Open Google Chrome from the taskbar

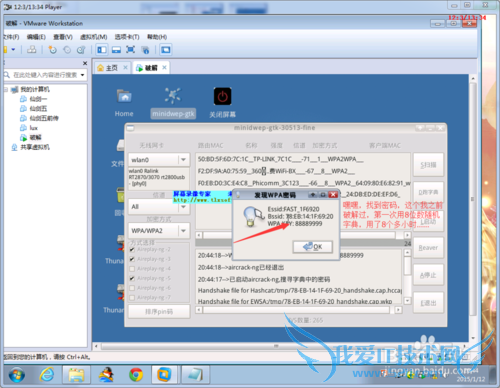point(136,375)
